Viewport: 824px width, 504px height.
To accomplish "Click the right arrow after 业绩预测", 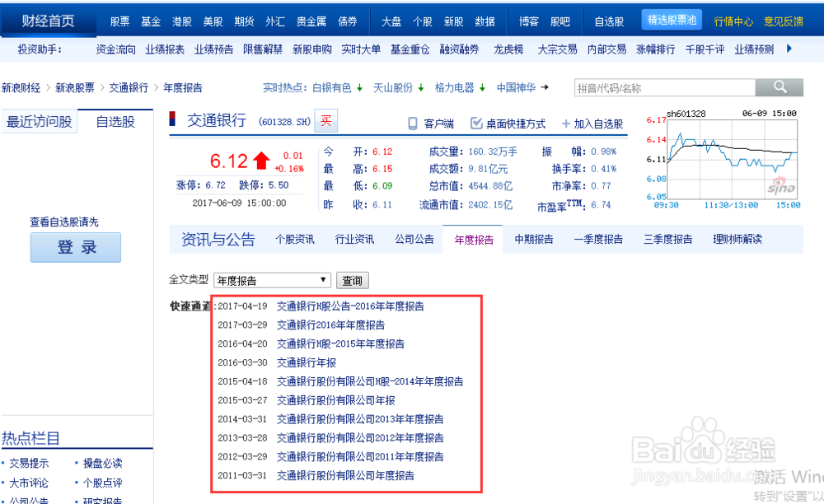I will pos(789,49).
